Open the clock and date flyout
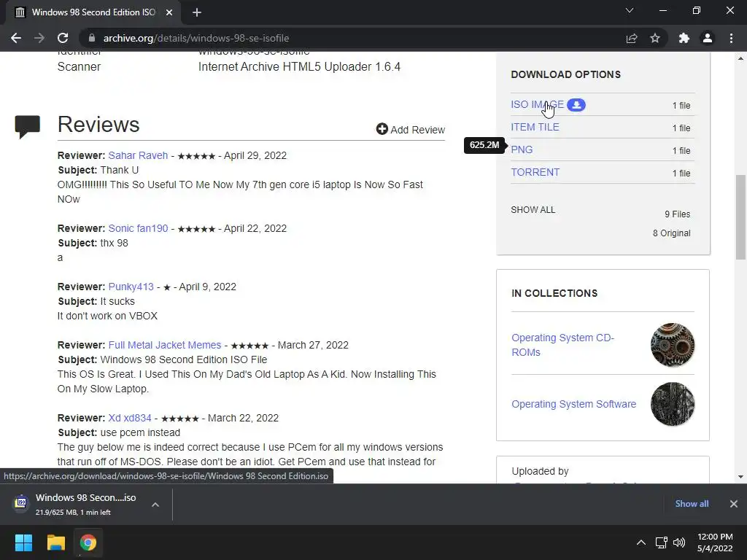The image size is (747, 560). pyautogui.click(x=715, y=542)
